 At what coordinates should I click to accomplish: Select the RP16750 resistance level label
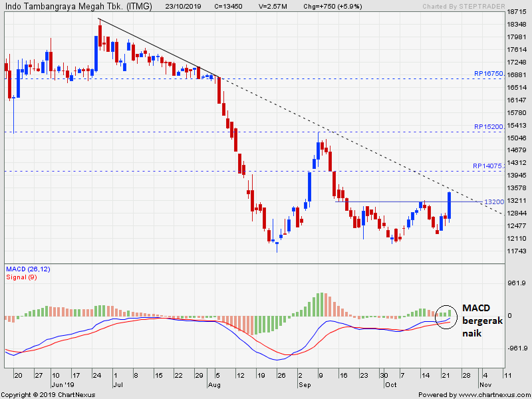[488, 74]
